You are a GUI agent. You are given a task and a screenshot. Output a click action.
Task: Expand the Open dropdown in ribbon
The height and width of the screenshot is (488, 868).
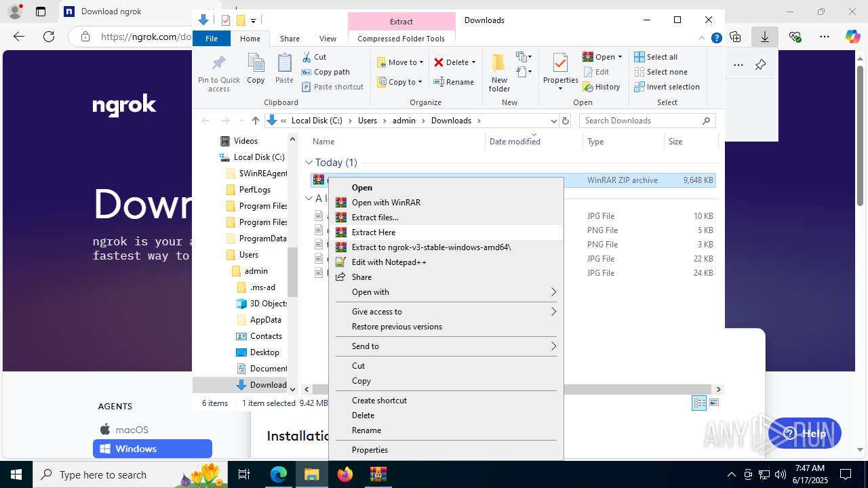[x=620, y=57]
